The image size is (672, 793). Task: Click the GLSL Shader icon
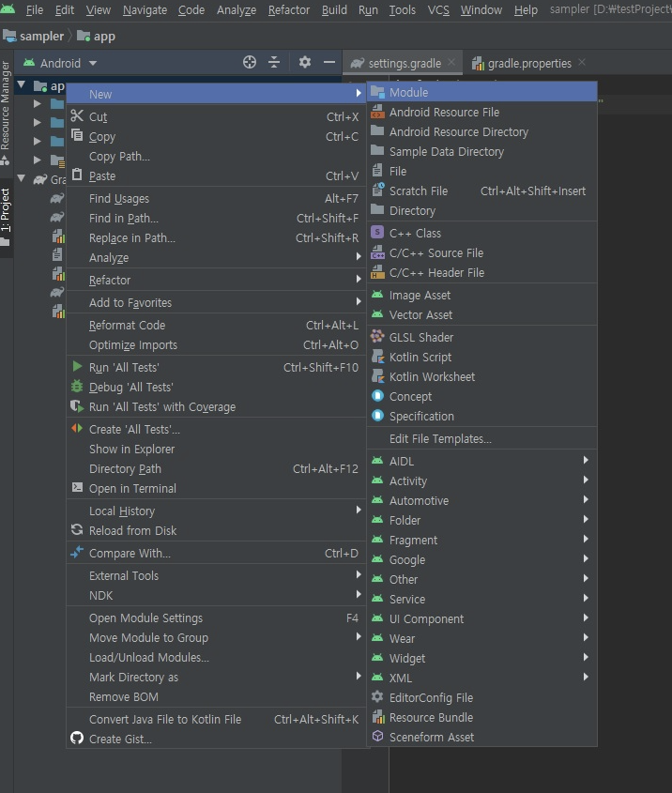[377, 336]
